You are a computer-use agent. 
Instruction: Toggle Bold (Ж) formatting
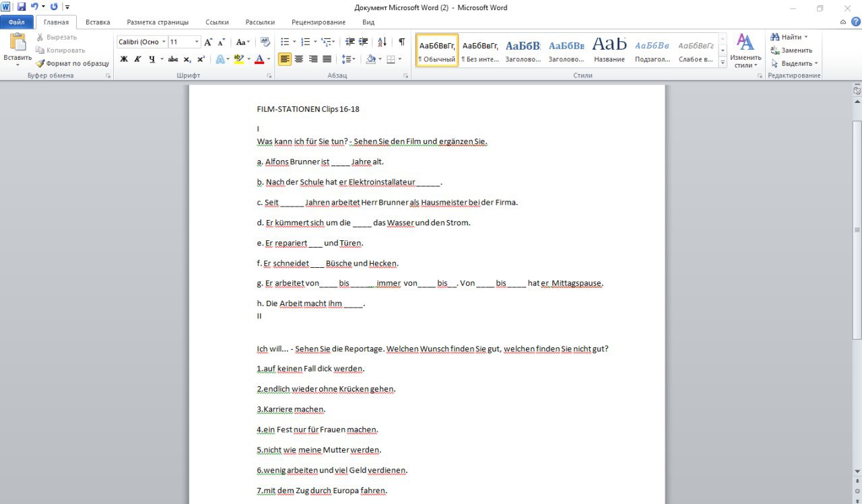[x=124, y=59]
